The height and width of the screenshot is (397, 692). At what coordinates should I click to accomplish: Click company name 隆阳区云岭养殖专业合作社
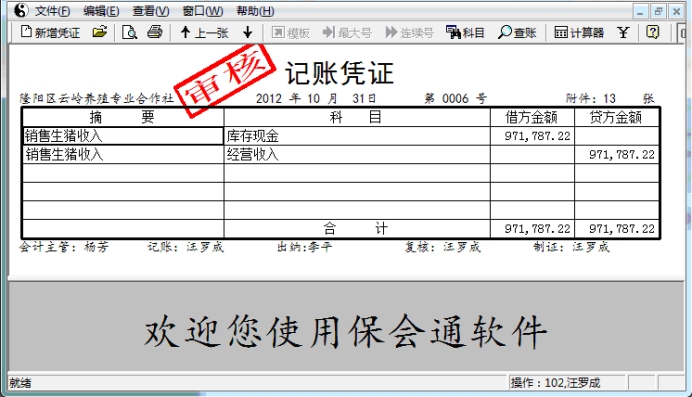(97, 98)
